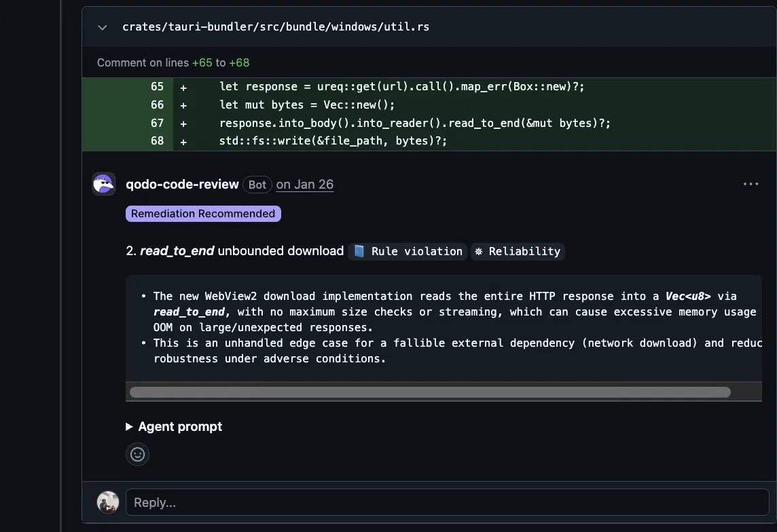
Task: Click the Remediation Recommended badge
Action: click(203, 214)
